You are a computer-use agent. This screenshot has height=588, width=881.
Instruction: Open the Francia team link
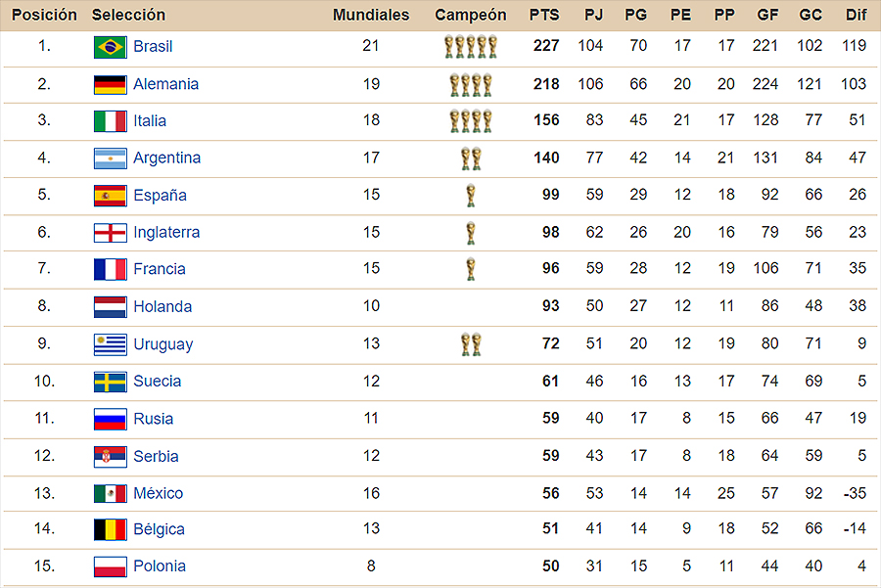click(160, 269)
